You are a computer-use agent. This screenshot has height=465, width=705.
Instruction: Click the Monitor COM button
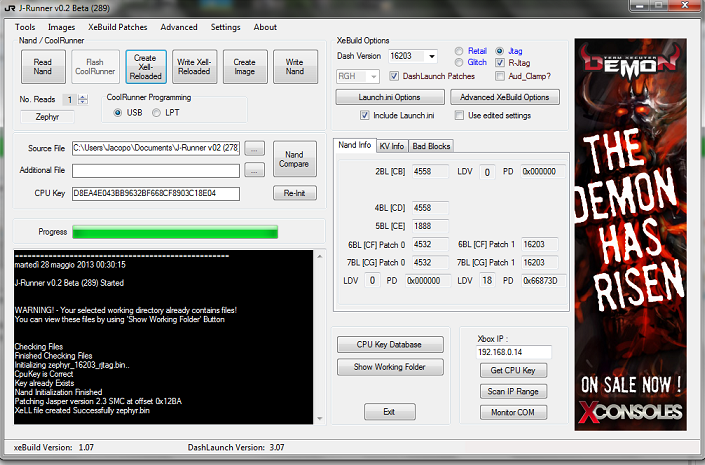(x=513, y=412)
